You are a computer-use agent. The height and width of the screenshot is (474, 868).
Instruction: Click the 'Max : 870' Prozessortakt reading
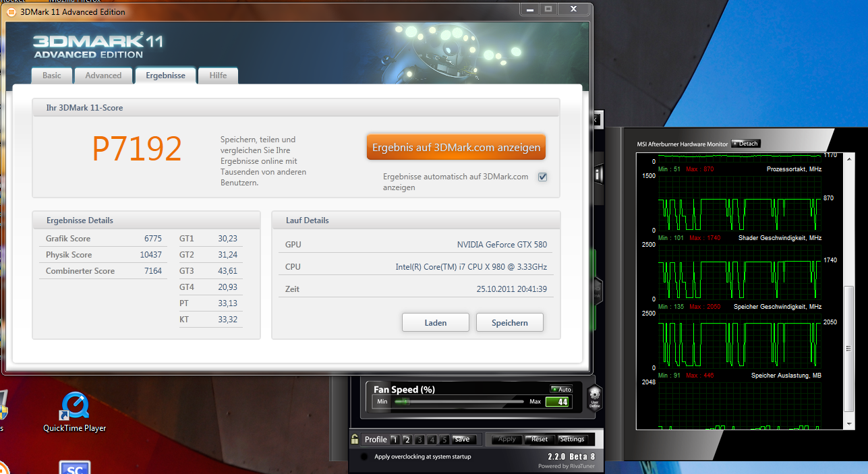tap(699, 169)
